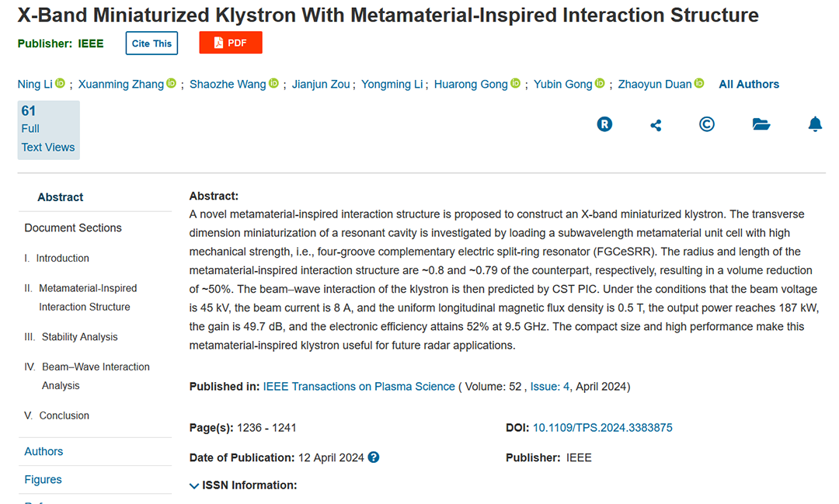
Task: Open the Copyright icon
Action: click(707, 124)
